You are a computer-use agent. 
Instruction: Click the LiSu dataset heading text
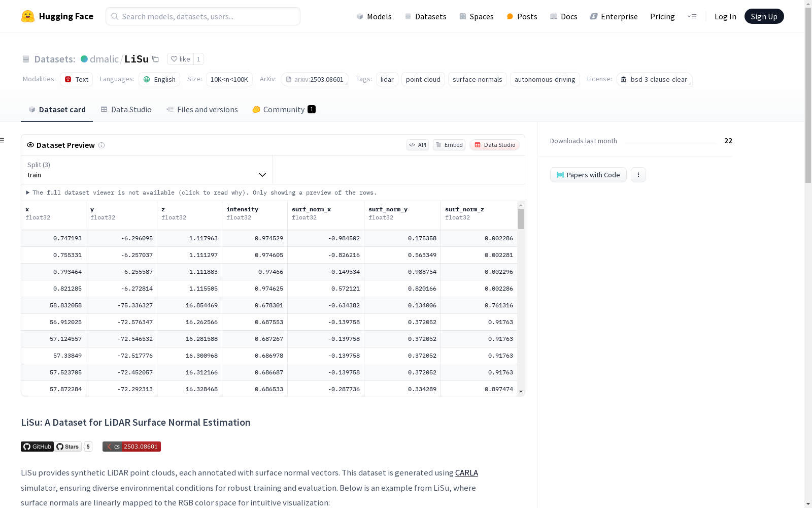pos(136,423)
